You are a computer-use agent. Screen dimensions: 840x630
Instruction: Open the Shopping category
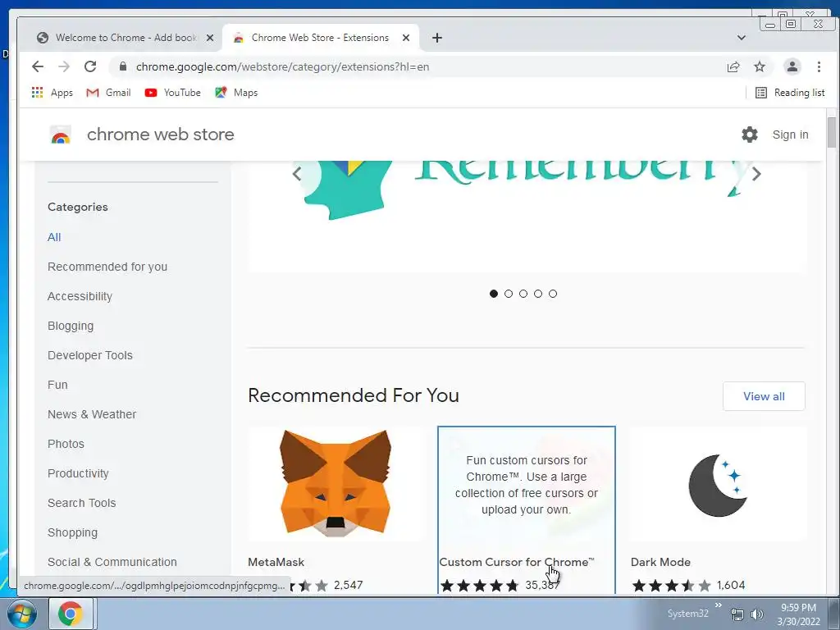point(72,532)
